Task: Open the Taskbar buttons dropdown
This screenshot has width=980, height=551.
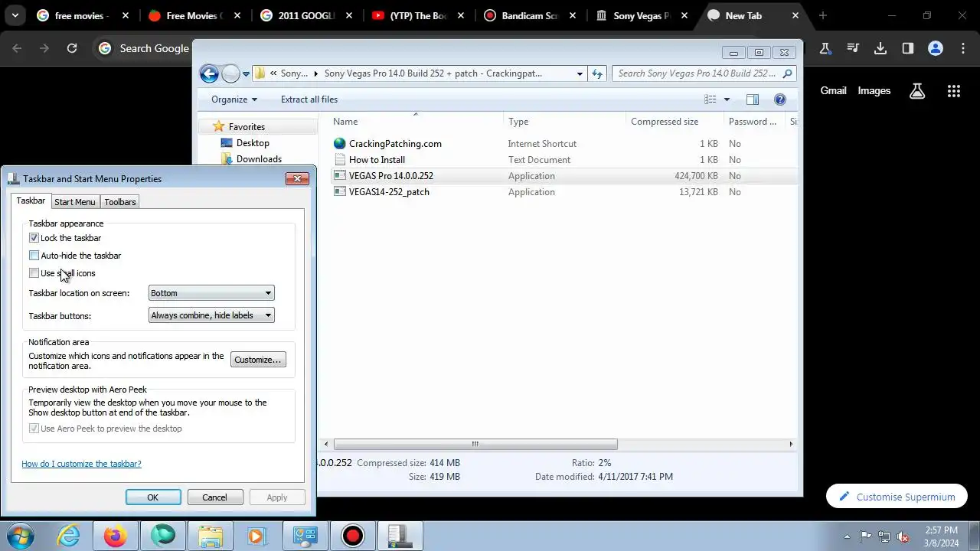Action: (x=211, y=315)
